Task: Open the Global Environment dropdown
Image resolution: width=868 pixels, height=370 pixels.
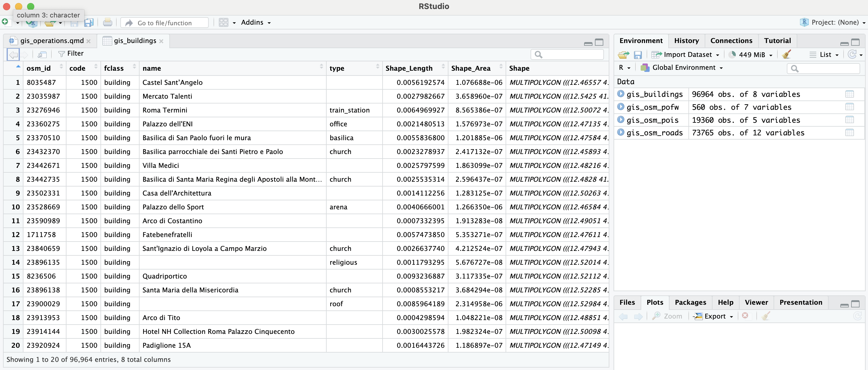Action: [x=683, y=68]
